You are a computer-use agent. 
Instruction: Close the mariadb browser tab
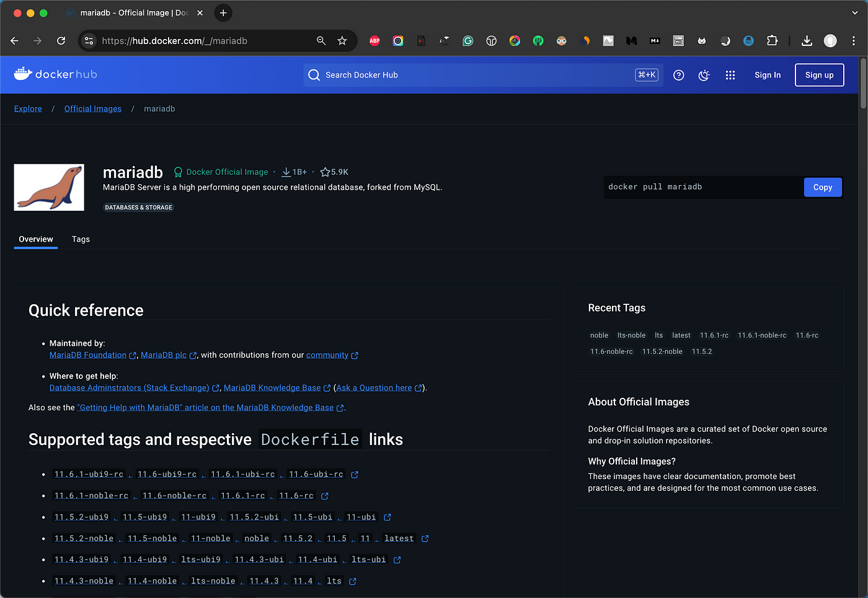(x=200, y=13)
